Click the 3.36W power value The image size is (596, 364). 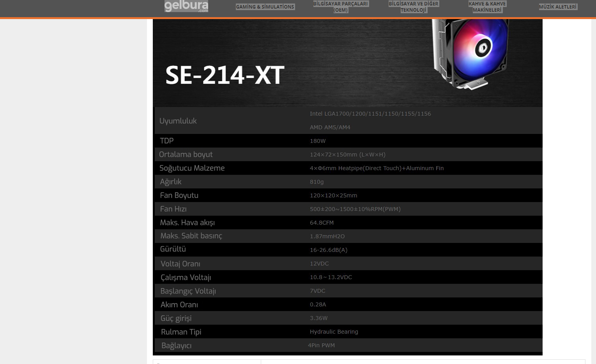coord(319,318)
